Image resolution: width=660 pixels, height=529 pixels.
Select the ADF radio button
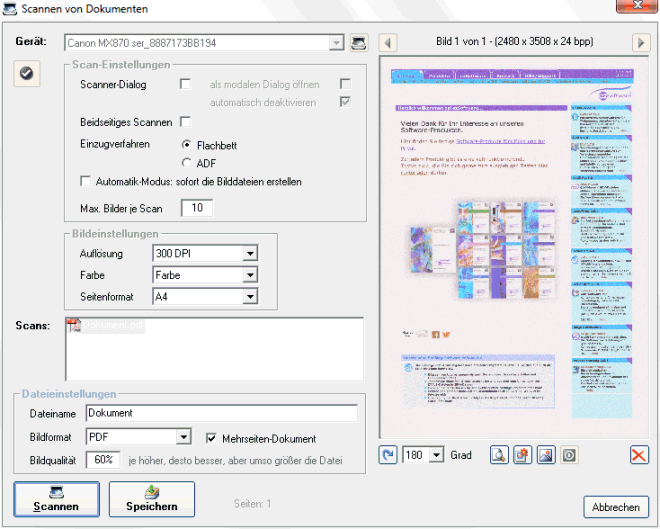click(x=186, y=162)
